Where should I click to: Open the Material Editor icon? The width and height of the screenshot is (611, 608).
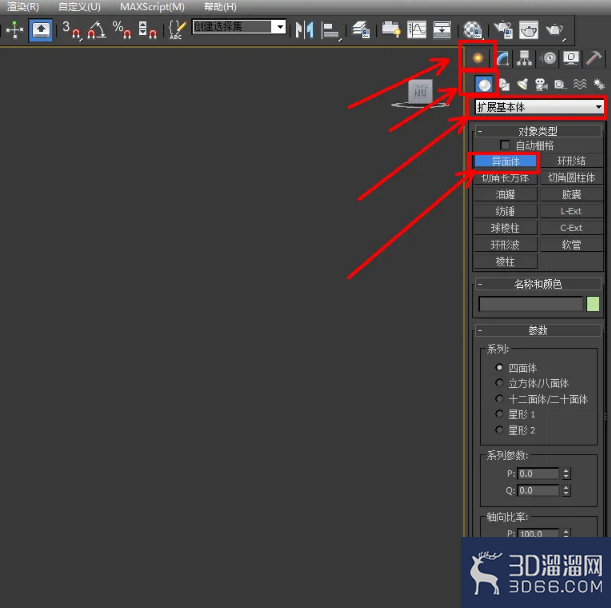[473, 30]
